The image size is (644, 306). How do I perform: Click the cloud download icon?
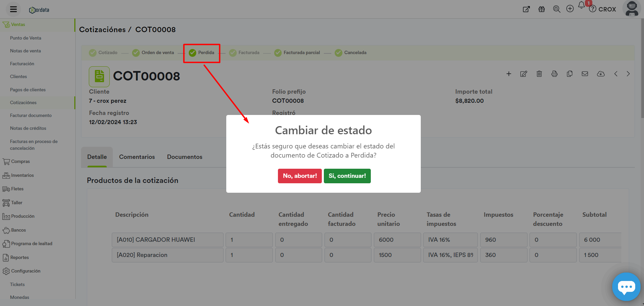(601, 74)
